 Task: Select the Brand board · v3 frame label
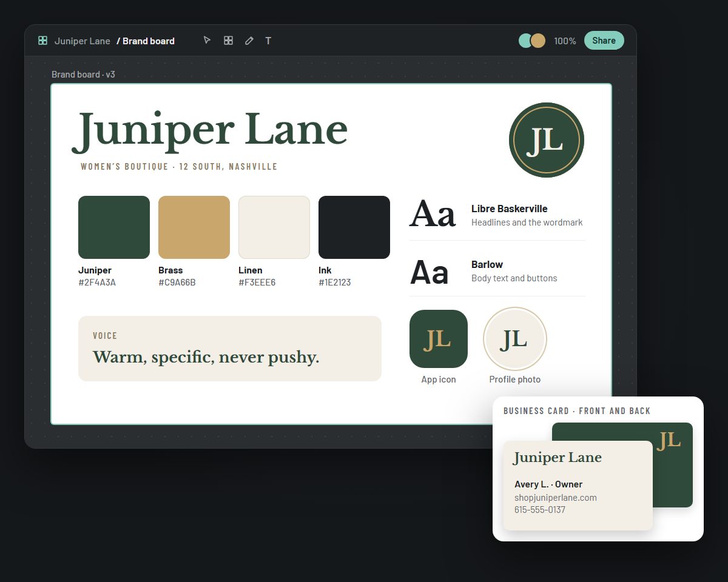pyautogui.click(x=83, y=75)
